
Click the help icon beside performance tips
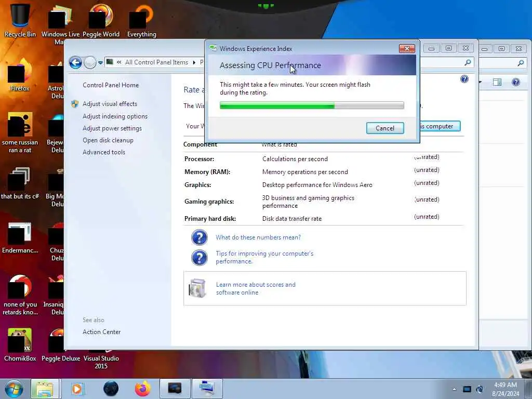(199, 258)
